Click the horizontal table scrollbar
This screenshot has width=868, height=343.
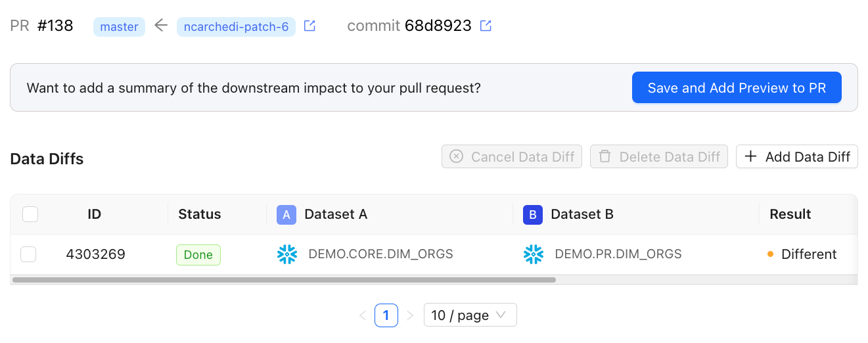tap(284, 280)
